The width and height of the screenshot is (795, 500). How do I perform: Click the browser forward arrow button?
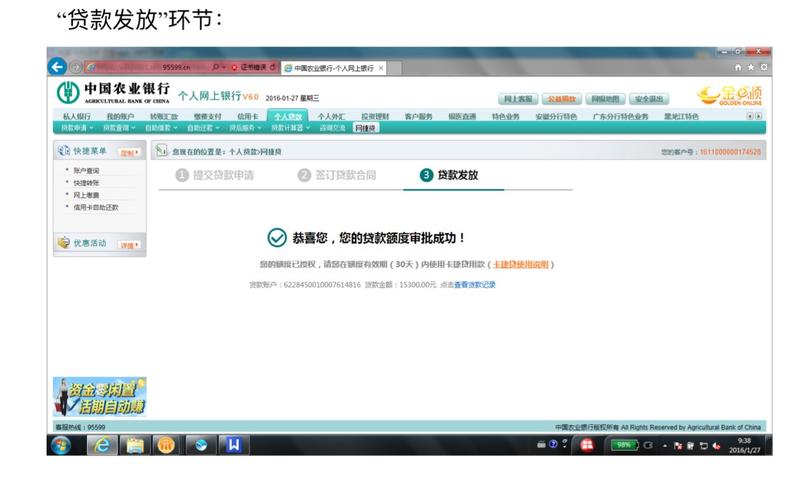point(76,67)
